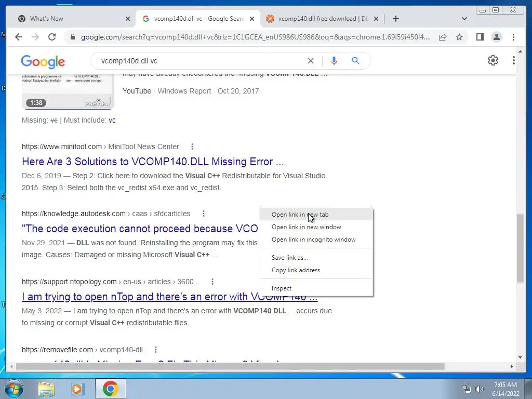The height and width of the screenshot is (399, 532).
Task: Close the What's New tab
Action: pyautogui.click(x=128, y=19)
